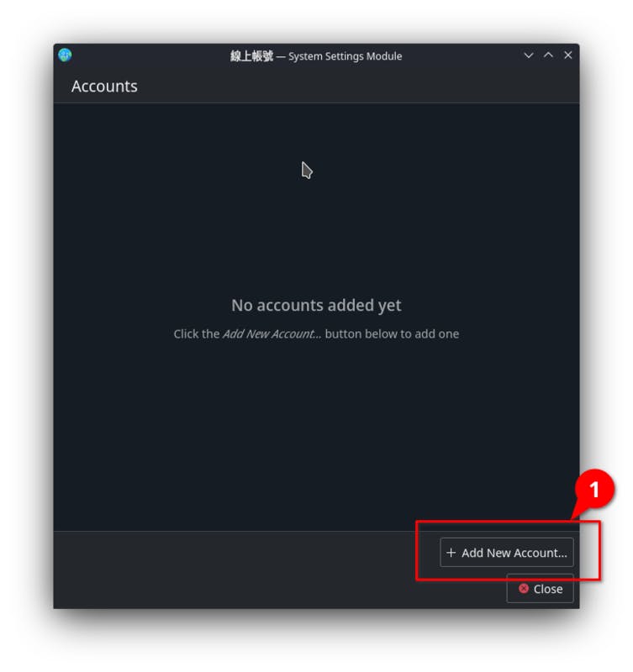The height and width of the screenshot is (672, 633).
Task: Click the Close button in footer
Action: click(540, 589)
